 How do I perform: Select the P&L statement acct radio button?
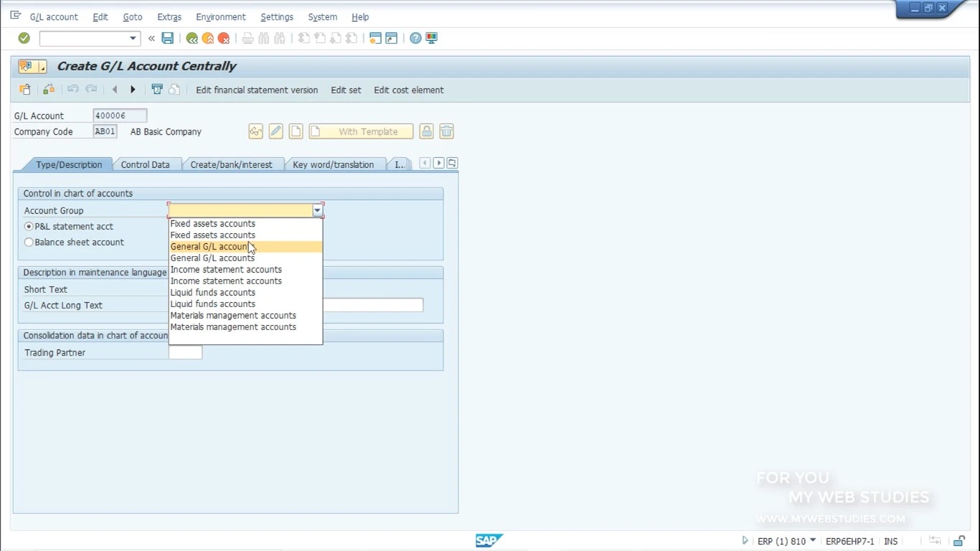point(29,226)
